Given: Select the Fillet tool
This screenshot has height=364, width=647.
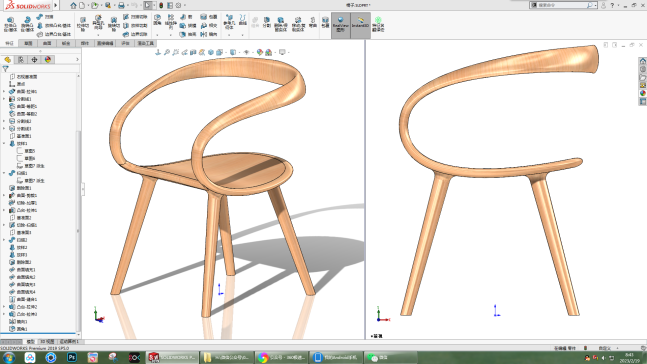Looking at the screenshot, I should 157,20.
